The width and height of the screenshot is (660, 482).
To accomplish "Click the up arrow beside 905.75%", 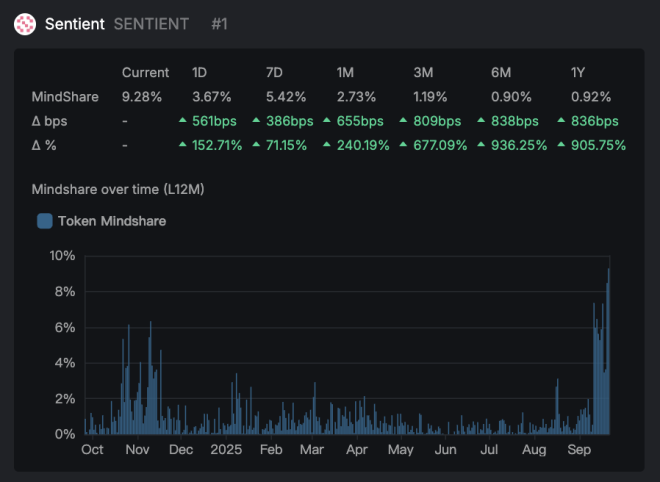I will coord(561,144).
